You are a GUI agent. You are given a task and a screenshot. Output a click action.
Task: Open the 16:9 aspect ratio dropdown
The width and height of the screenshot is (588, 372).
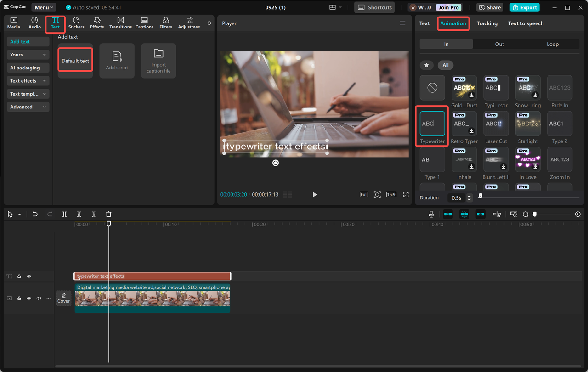click(391, 194)
